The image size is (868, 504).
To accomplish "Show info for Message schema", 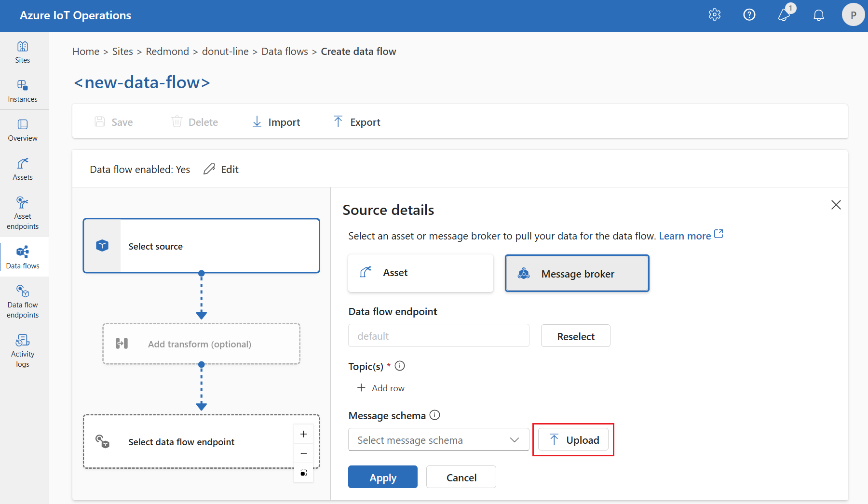I will pyautogui.click(x=435, y=415).
